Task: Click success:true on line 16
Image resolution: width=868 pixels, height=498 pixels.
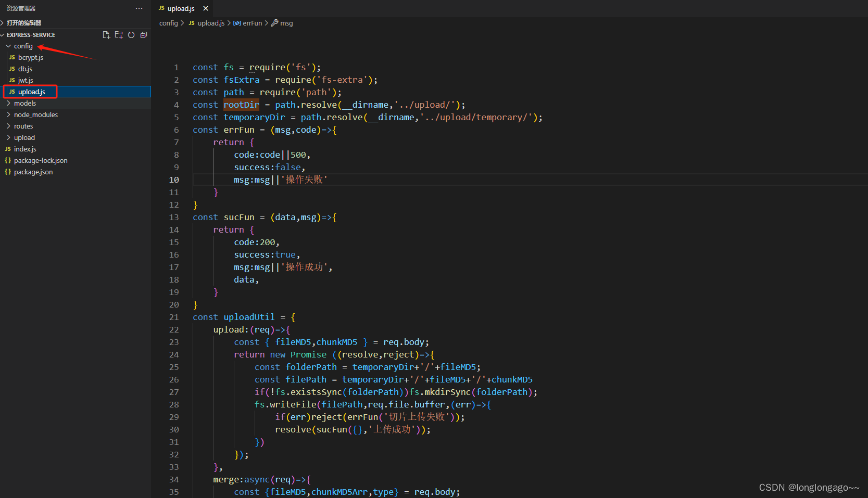Action: pos(265,254)
